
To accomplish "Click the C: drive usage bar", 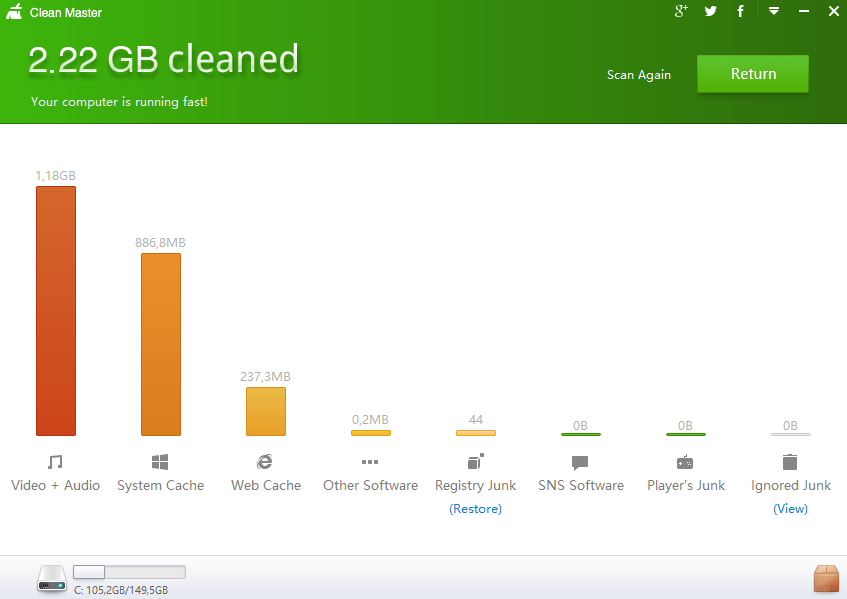I will pyautogui.click(x=130, y=572).
